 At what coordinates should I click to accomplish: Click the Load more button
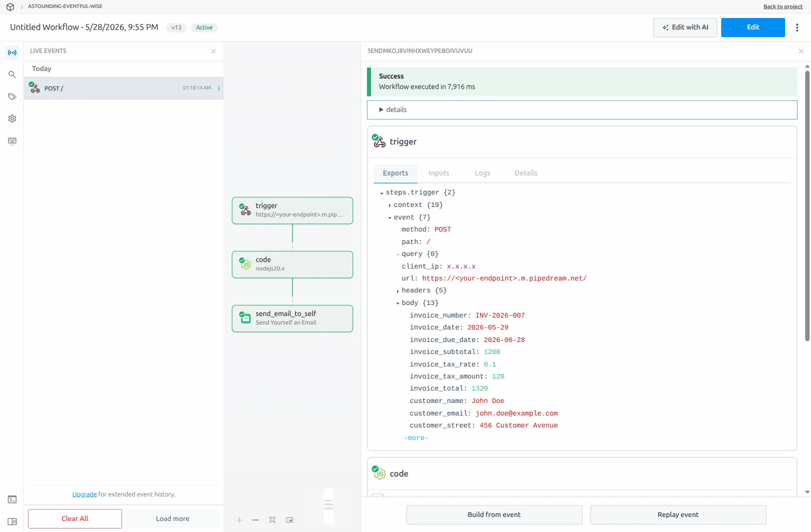tap(172, 518)
